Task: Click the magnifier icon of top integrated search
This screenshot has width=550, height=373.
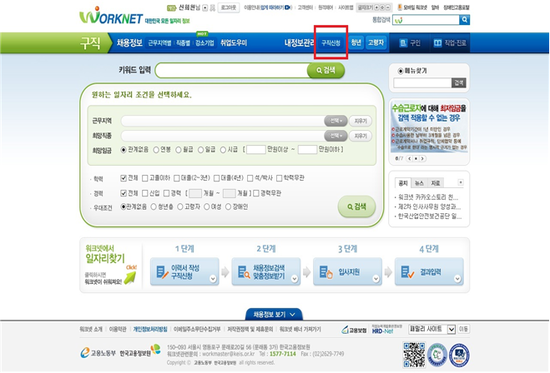Action: click(x=464, y=20)
